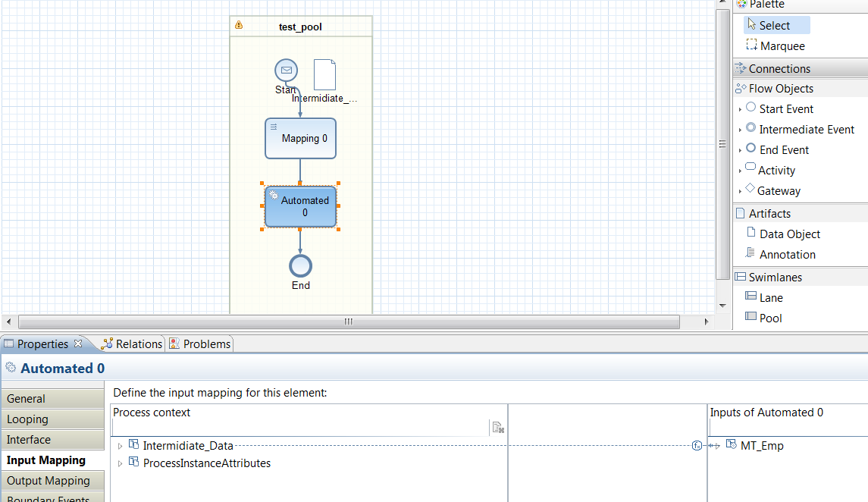Open the Input Mapping section
Screen dimensions: 868x502
click(x=52, y=460)
